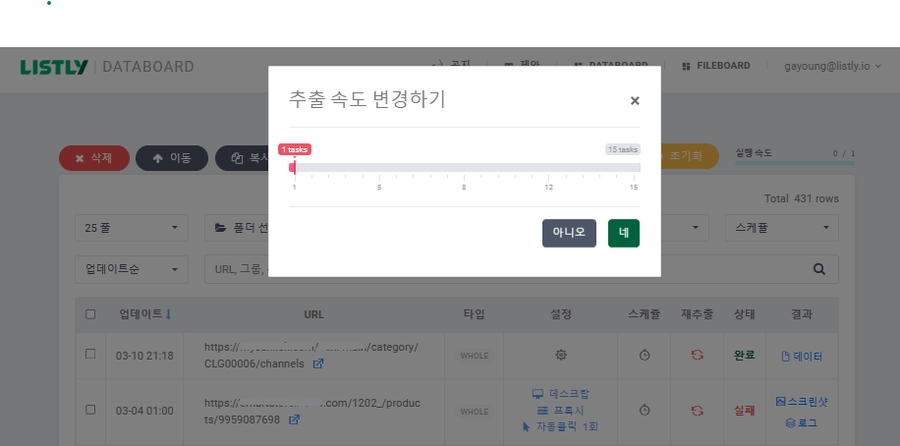Click the 아니오 cancel button
900x446 pixels.
pos(569,233)
